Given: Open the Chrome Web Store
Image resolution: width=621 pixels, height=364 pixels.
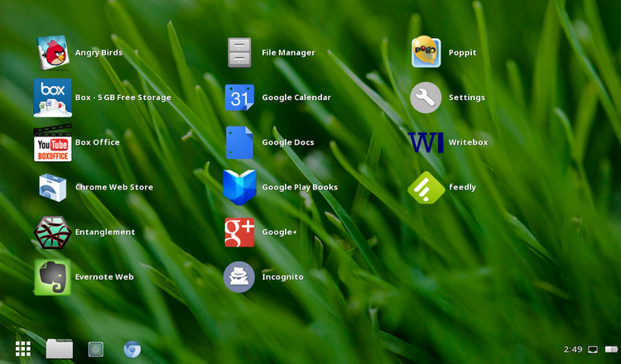Looking at the screenshot, I should 53,188.
